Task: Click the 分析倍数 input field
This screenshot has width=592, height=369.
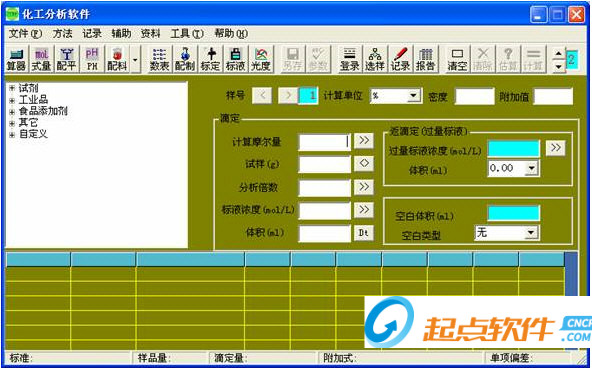Action: click(x=325, y=188)
